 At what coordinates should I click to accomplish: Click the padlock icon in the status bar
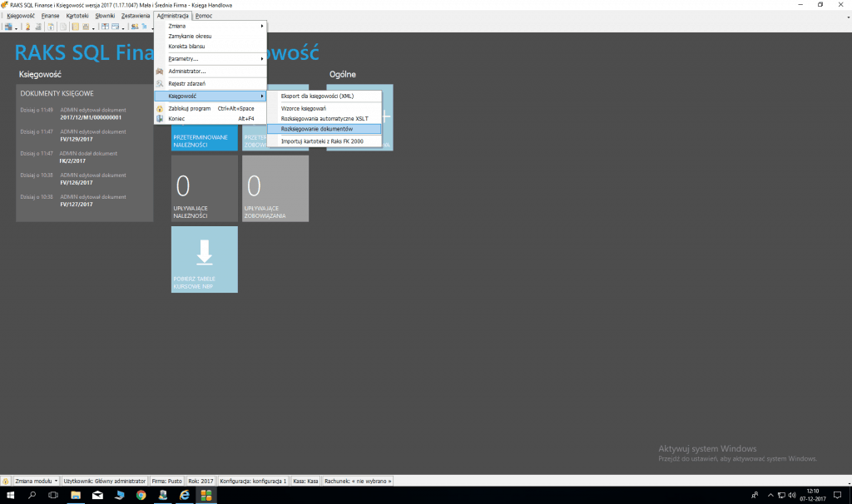tap(7, 481)
